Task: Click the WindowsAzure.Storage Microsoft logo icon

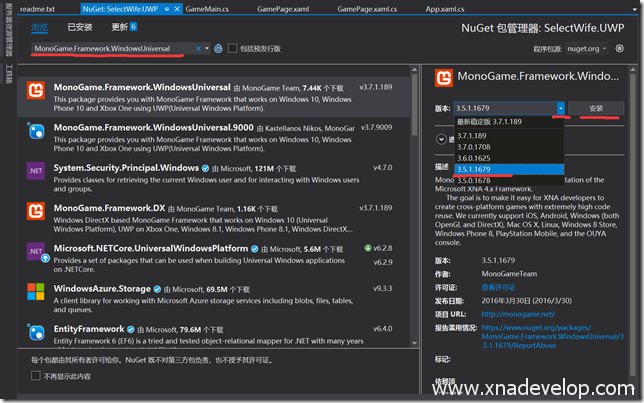Action: point(36,293)
